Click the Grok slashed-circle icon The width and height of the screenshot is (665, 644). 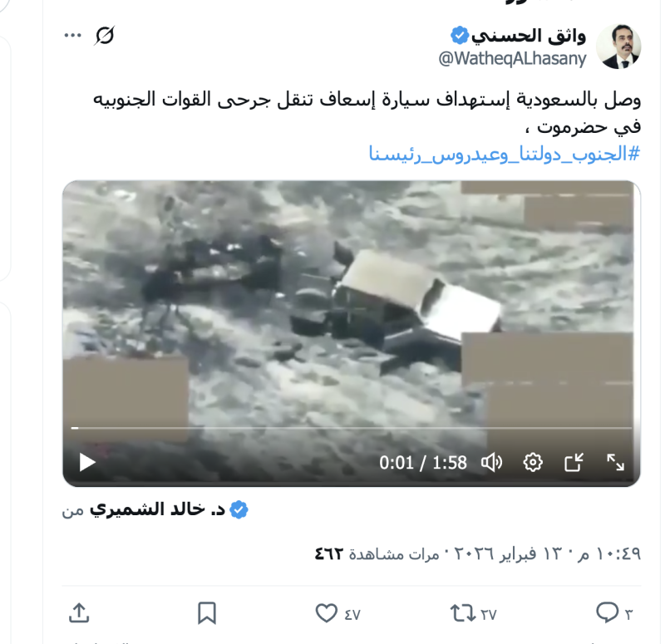tap(105, 36)
